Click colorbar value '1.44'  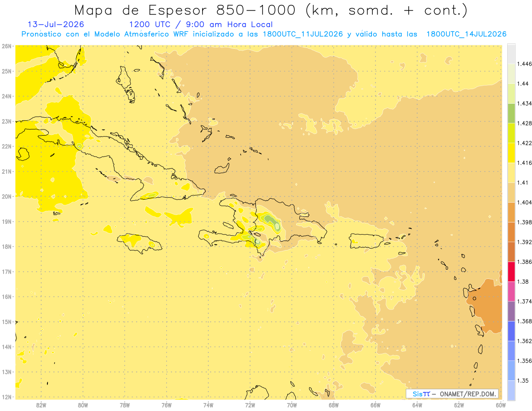pos(523,84)
